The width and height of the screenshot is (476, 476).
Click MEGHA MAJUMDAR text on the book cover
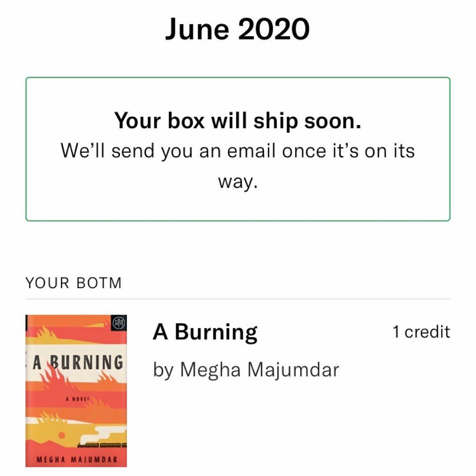pos(77,459)
